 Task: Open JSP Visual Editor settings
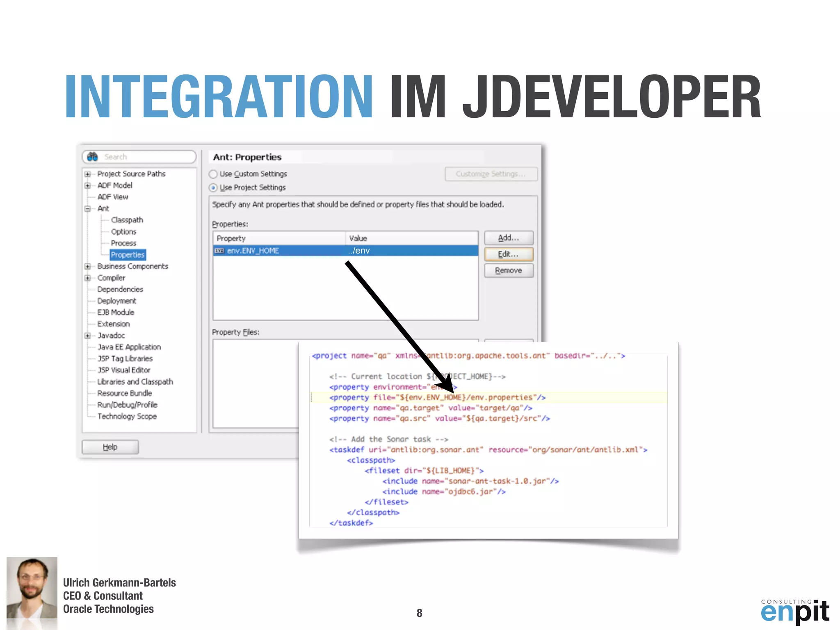124,370
